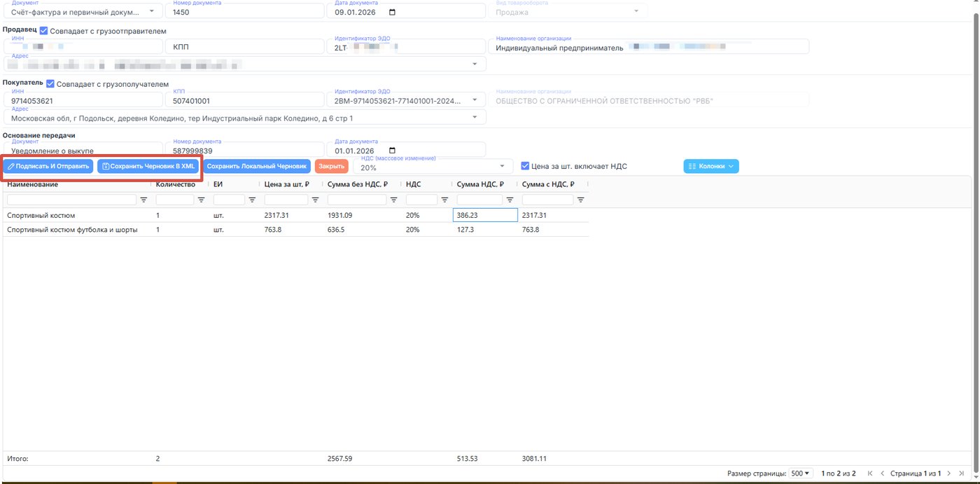
Task: Open filter icon in Количество column
Action: click(201, 200)
